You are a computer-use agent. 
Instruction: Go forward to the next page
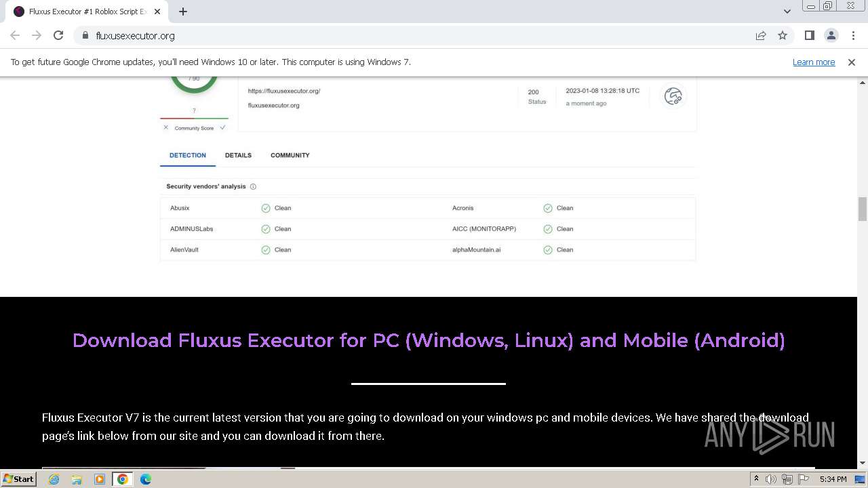37,35
